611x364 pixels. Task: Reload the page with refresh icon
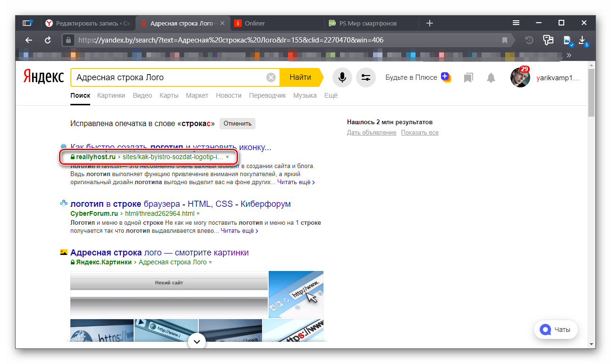click(48, 40)
